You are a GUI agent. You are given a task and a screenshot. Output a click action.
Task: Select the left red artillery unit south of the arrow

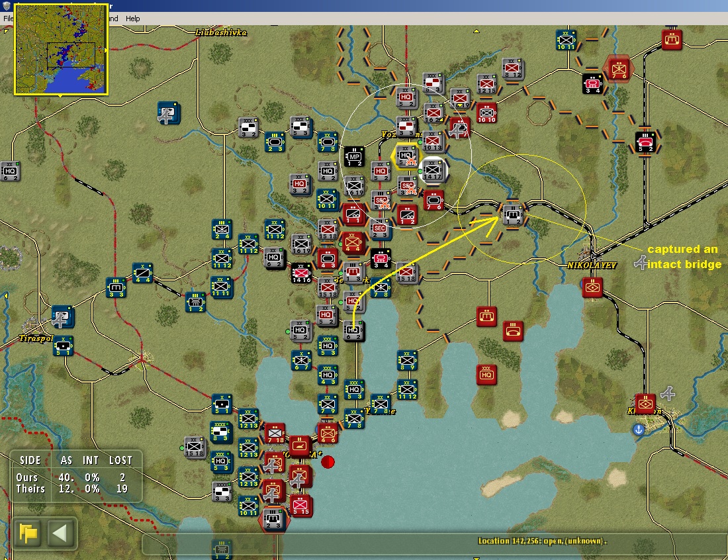[x=486, y=316]
